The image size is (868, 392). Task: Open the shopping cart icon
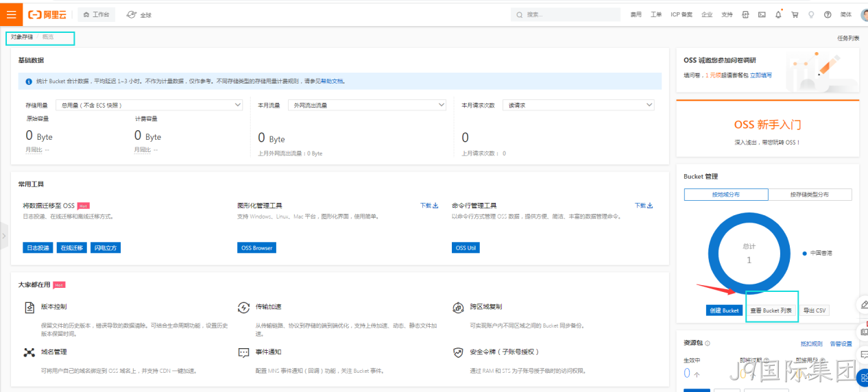(795, 14)
